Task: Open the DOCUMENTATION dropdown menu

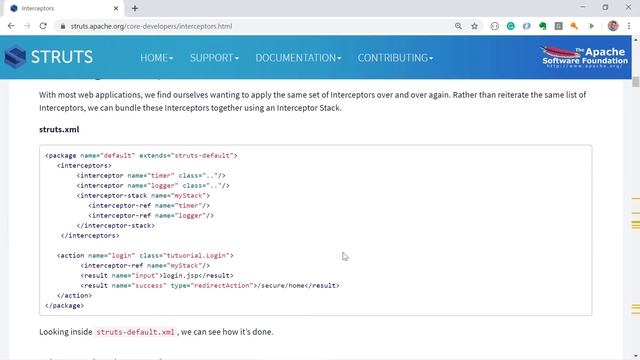Action: coord(298,58)
